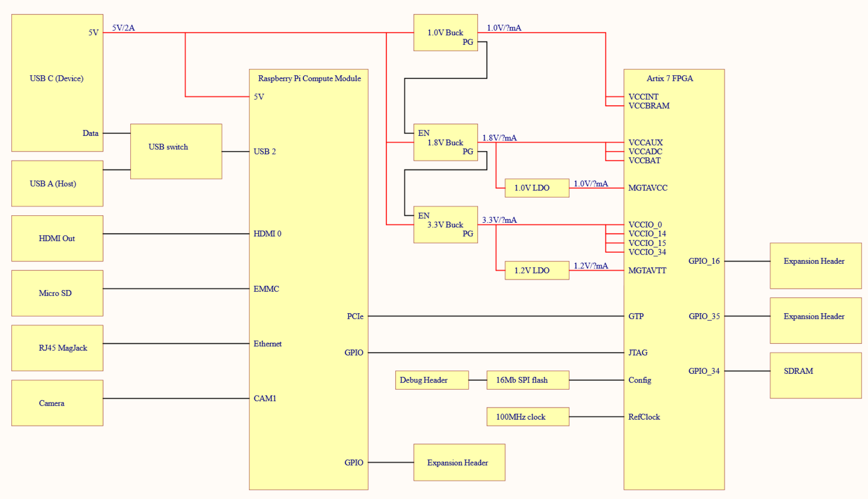The height and width of the screenshot is (499, 868).
Task: Select the 1.8V Buck regulator block
Action: [x=446, y=142]
